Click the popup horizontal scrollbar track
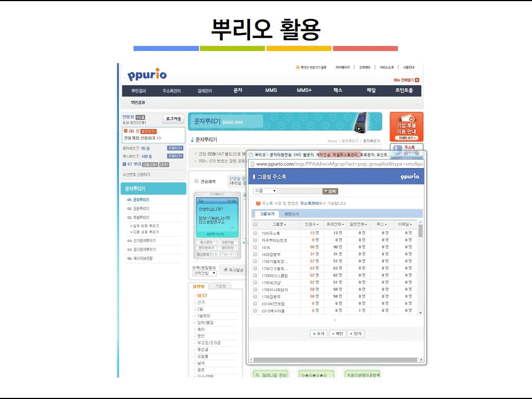Screen dimensions: 532x399 point(336,360)
